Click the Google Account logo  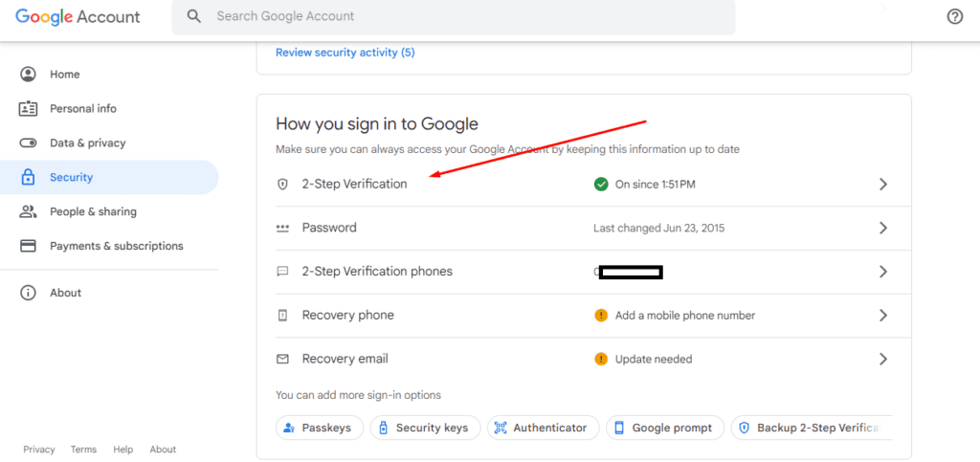78,17
